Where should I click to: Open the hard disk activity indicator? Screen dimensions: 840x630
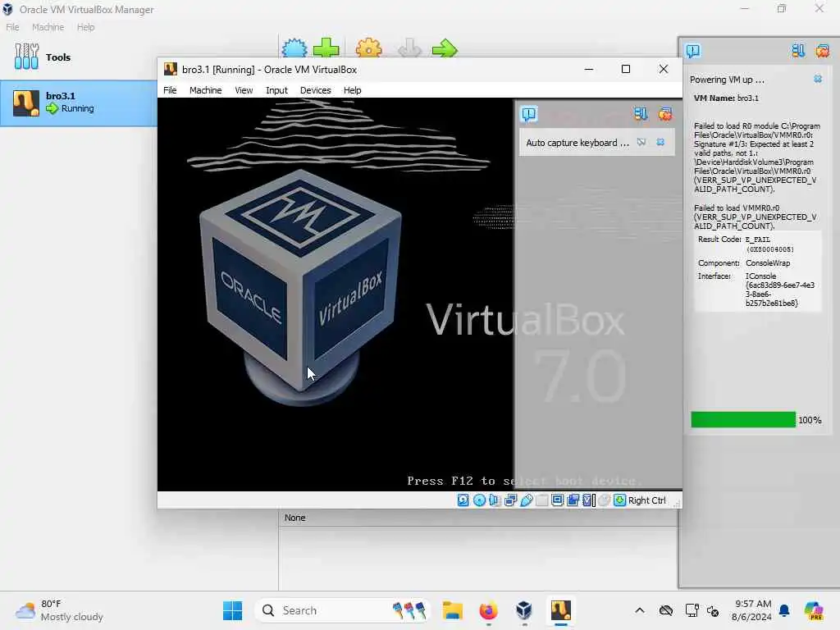click(463, 500)
